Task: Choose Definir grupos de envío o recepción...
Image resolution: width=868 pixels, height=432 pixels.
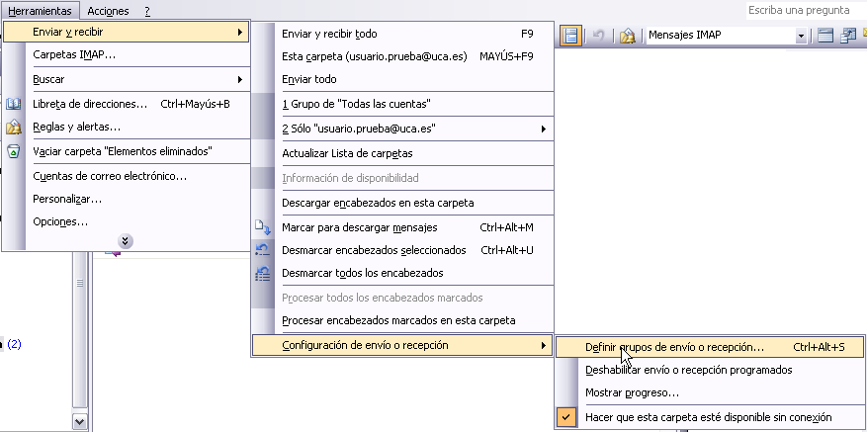Action: click(x=710, y=347)
